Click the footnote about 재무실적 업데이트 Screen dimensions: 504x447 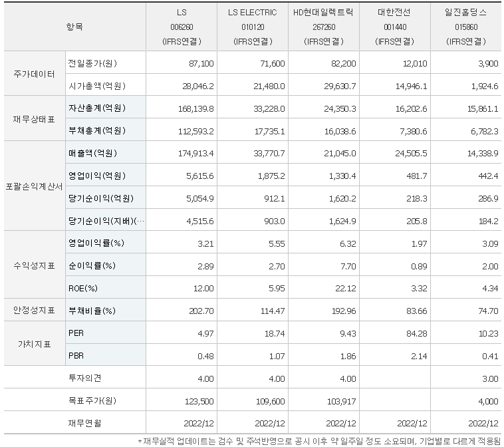(319, 441)
